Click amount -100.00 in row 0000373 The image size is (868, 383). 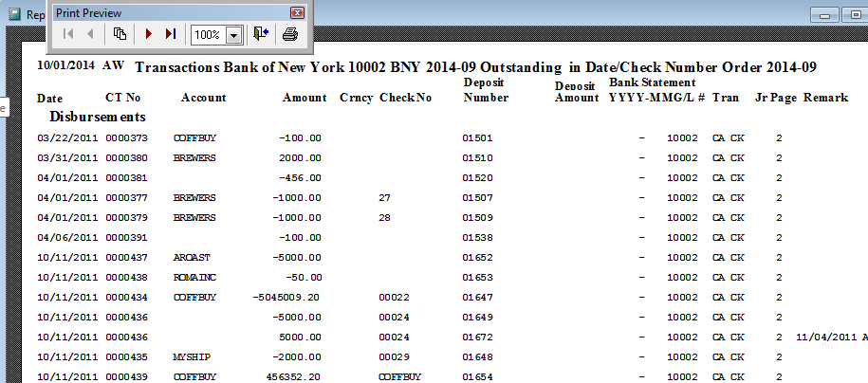(300, 137)
